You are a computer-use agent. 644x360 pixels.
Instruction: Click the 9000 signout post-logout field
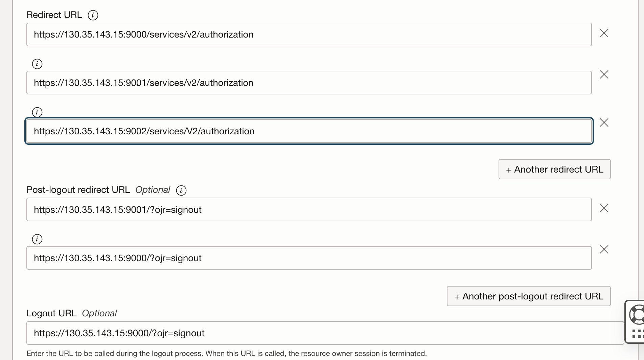(x=309, y=258)
